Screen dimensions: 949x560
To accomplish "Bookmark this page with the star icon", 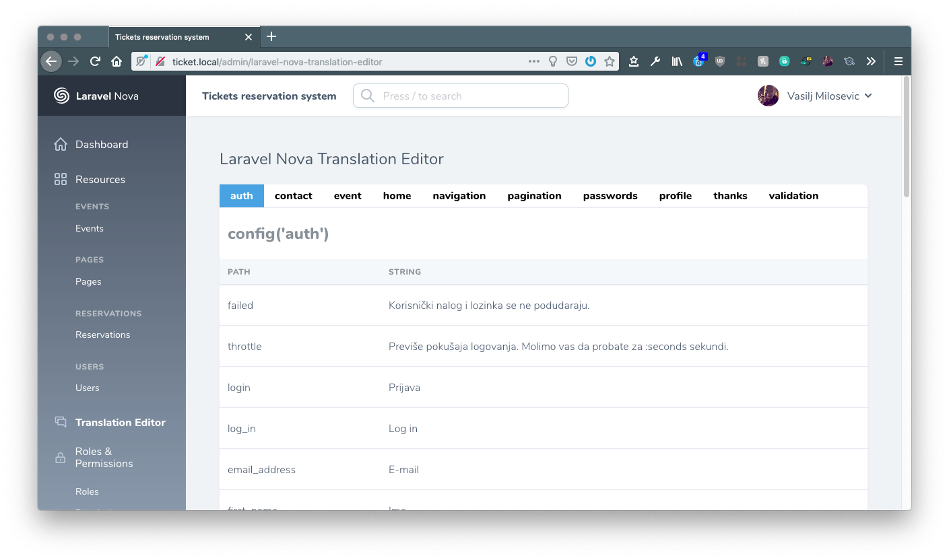I will click(x=610, y=61).
